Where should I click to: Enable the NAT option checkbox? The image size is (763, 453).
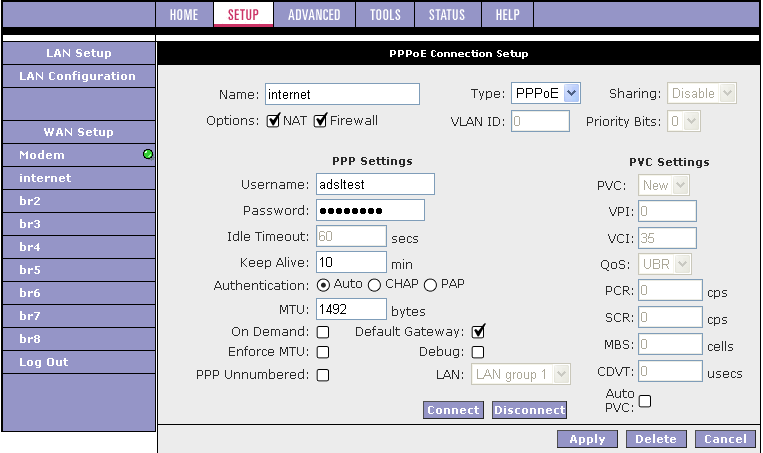273,121
